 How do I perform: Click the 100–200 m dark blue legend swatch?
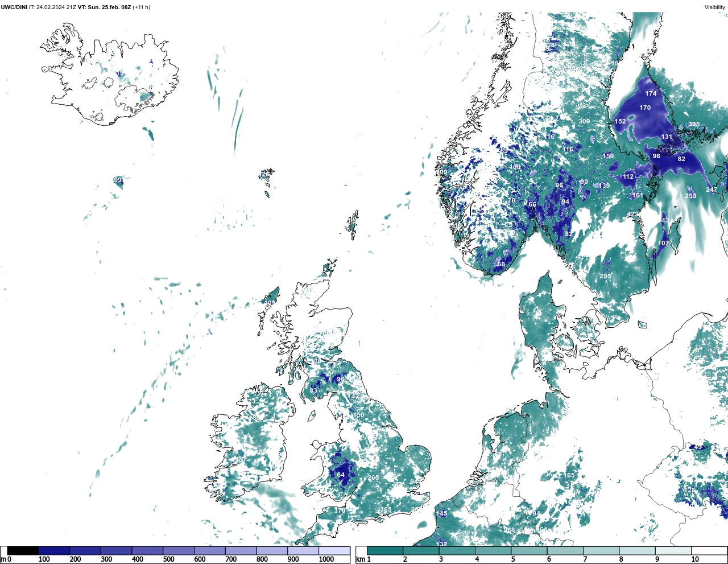click(54, 551)
